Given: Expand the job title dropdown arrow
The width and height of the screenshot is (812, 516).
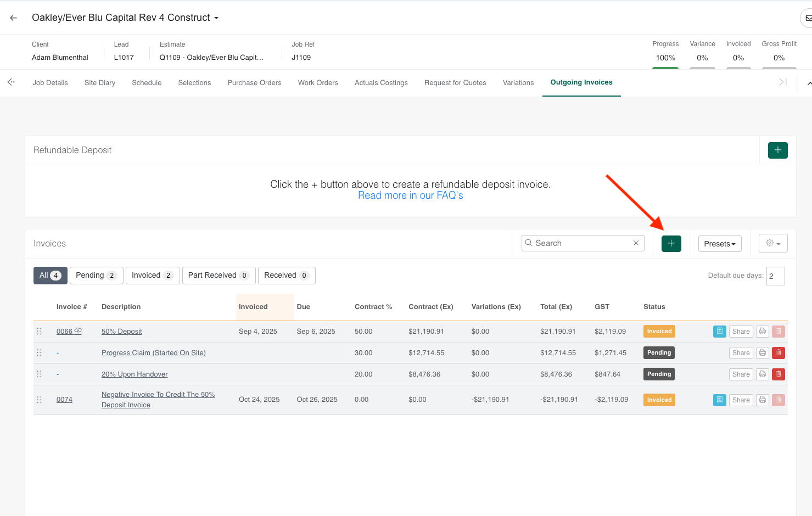Looking at the screenshot, I should [x=216, y=18].
